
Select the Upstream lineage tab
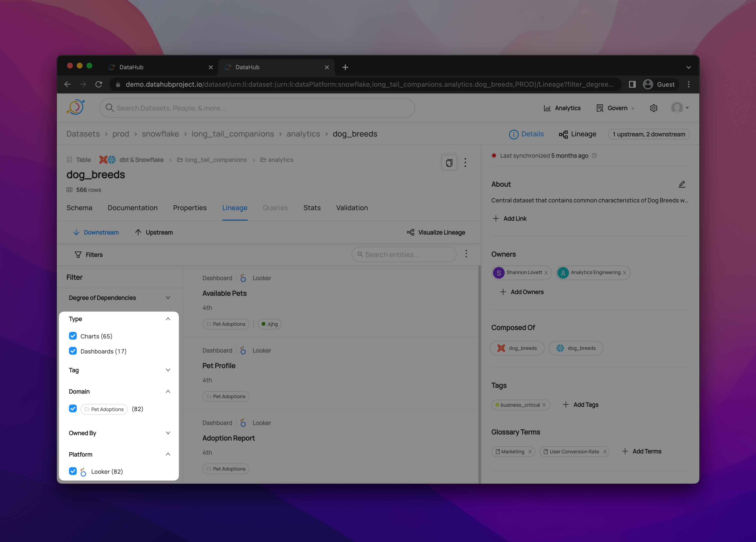[154, 232]
